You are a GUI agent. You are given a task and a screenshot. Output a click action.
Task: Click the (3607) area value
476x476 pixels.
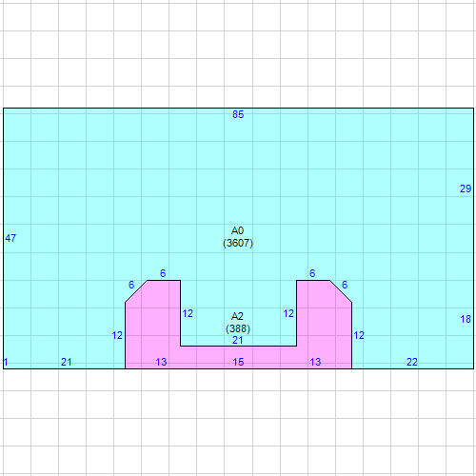(x=238, y=243)
